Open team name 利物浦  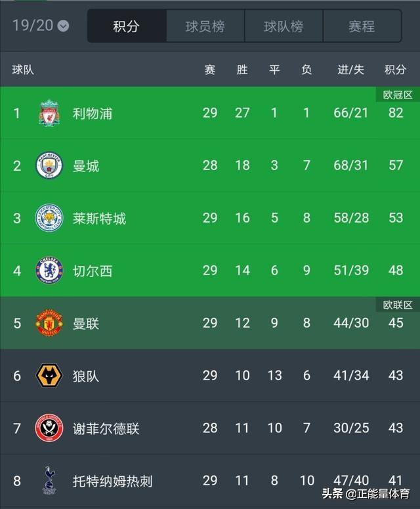click(93, 113)
